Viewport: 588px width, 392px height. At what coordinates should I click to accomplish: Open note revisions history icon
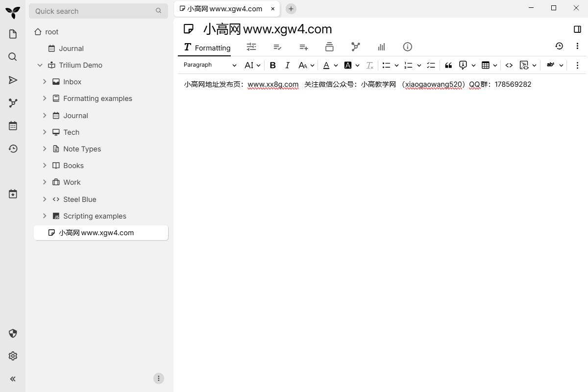click(x=559, y=46)
